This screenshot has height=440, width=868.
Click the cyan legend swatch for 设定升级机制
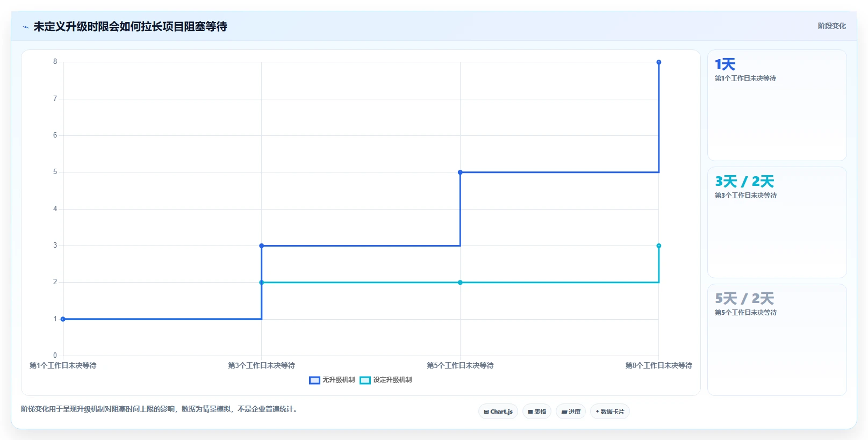365,380
